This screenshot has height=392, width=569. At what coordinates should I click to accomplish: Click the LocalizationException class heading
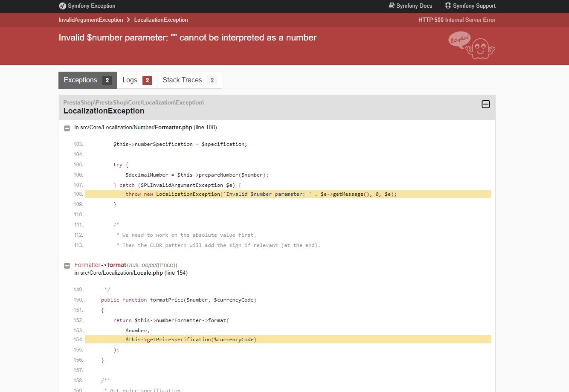[x=104, y=111]
